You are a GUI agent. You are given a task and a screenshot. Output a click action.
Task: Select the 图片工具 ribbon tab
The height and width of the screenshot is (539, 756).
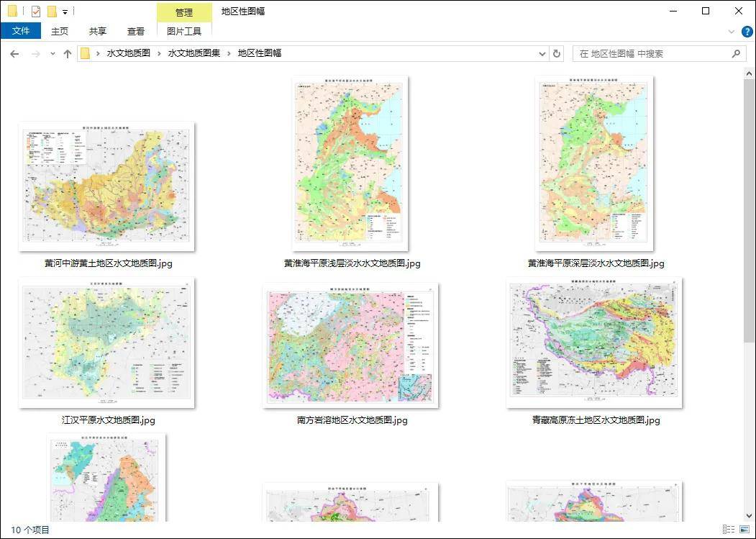[184, 31]
